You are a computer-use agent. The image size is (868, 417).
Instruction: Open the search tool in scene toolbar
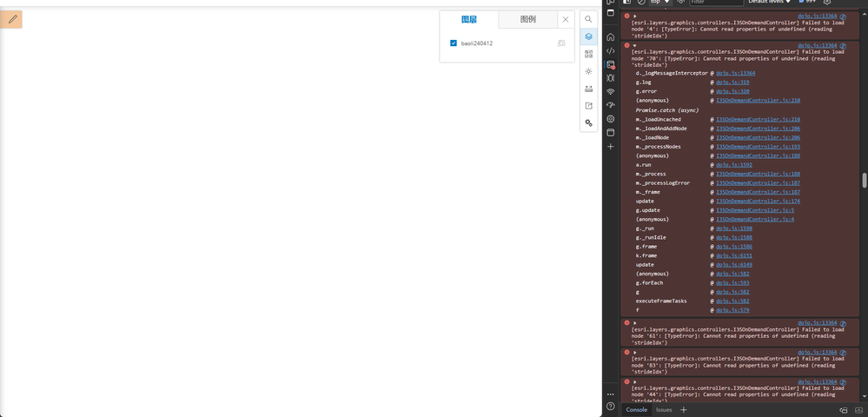tap(588, 19)
